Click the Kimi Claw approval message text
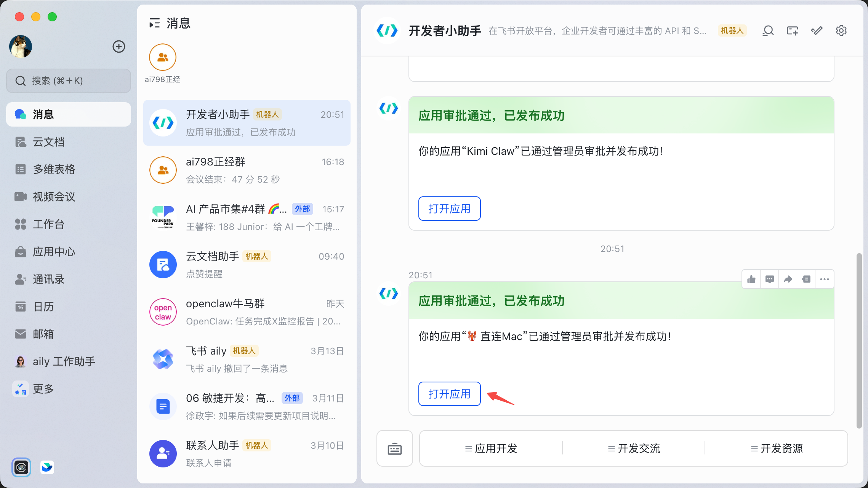This screenshot has width=868, height=488. pos(541,151)
